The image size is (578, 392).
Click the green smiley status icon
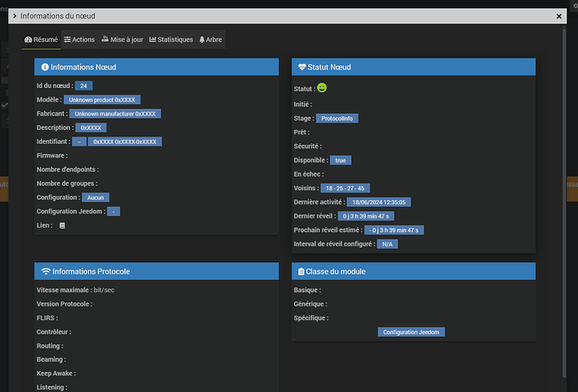[x=323, y=88]
